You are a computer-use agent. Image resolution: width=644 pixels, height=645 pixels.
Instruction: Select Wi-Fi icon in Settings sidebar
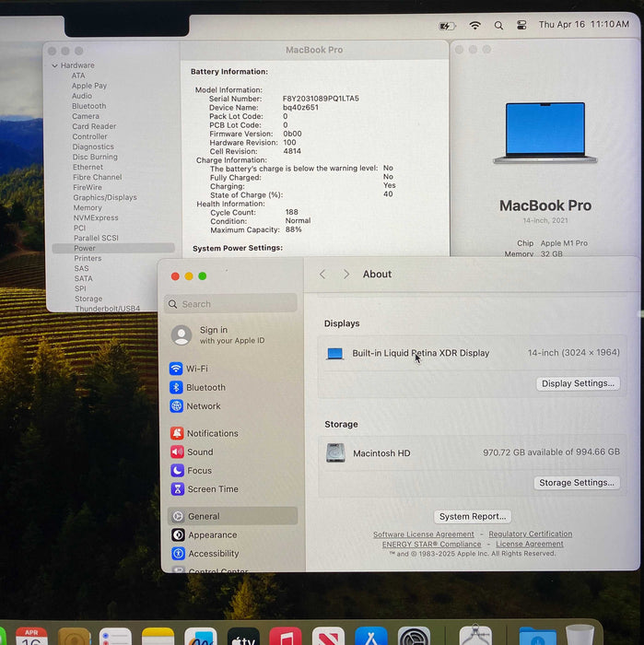[176, 369]
